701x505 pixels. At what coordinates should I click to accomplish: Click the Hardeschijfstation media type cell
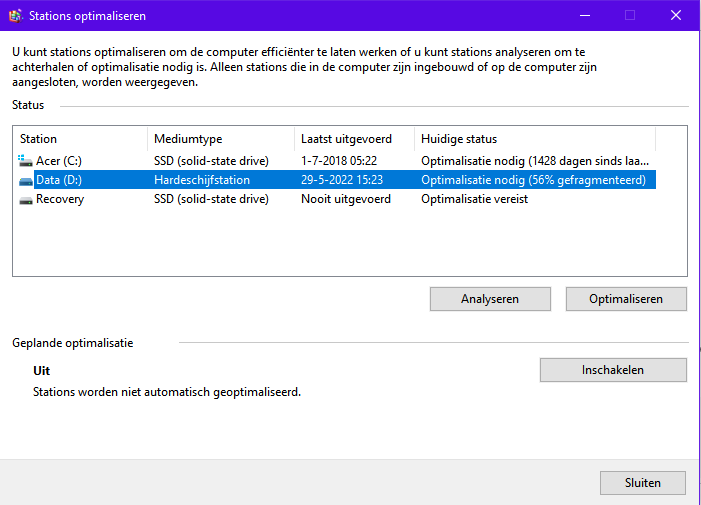click(202, 180)
